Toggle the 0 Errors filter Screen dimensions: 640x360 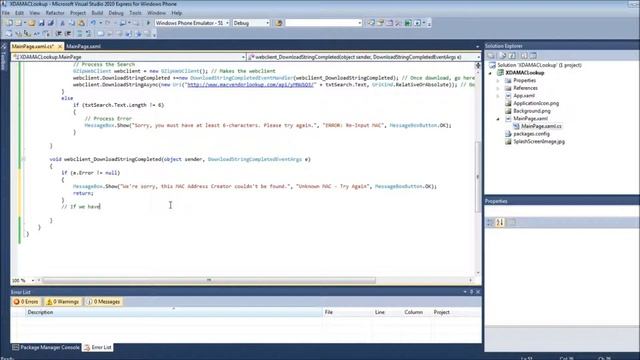pos(26,302)
